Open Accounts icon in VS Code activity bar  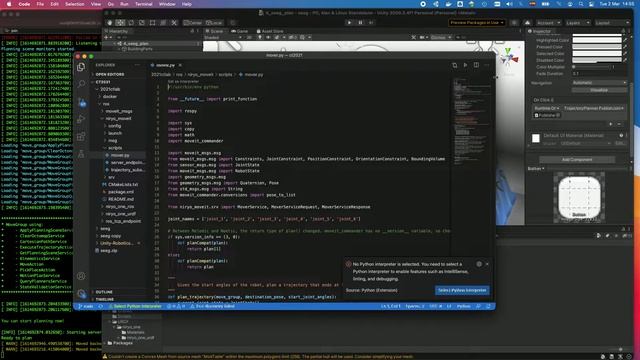click(81, 276)
